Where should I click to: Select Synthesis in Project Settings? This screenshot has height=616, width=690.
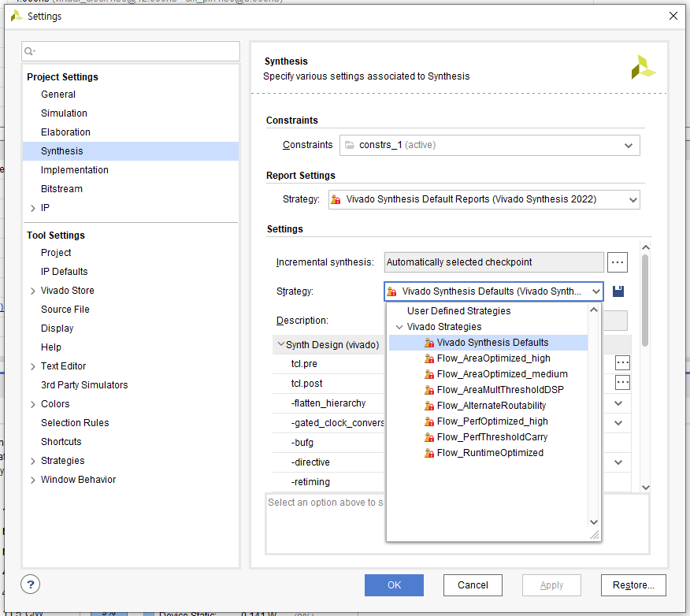(131, 151)
